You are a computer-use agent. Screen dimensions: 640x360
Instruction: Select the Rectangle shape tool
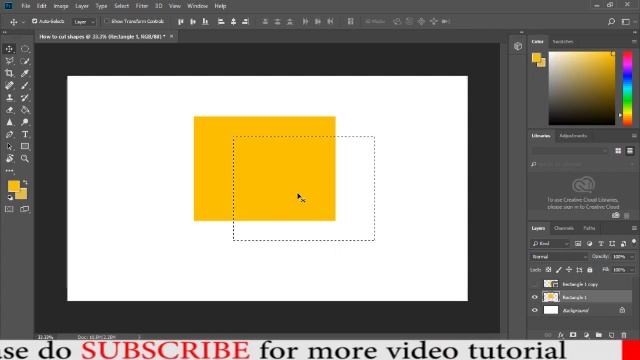coord(25,147)
